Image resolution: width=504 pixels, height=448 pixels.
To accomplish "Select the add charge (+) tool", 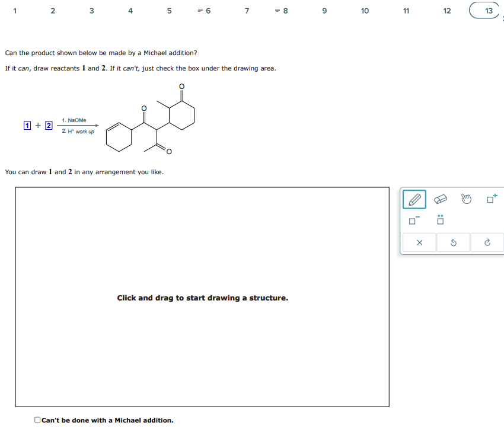I will click(x=491, y=199).
